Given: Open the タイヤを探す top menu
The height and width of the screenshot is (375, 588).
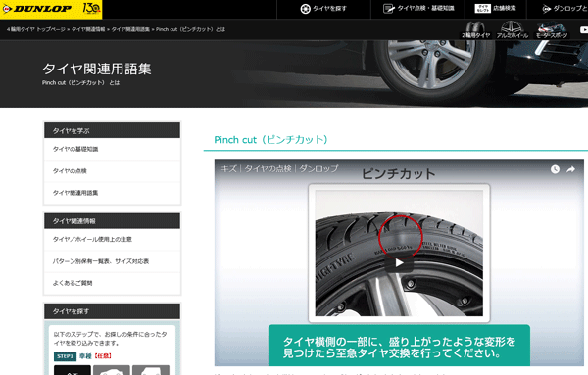Looking at the screenshot, I should [323, 9].
